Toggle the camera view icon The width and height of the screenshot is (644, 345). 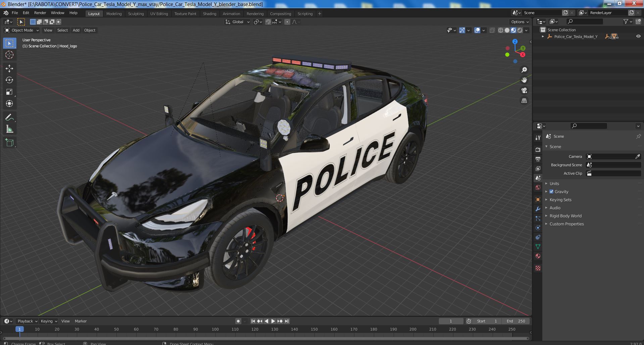pos(524,90)
